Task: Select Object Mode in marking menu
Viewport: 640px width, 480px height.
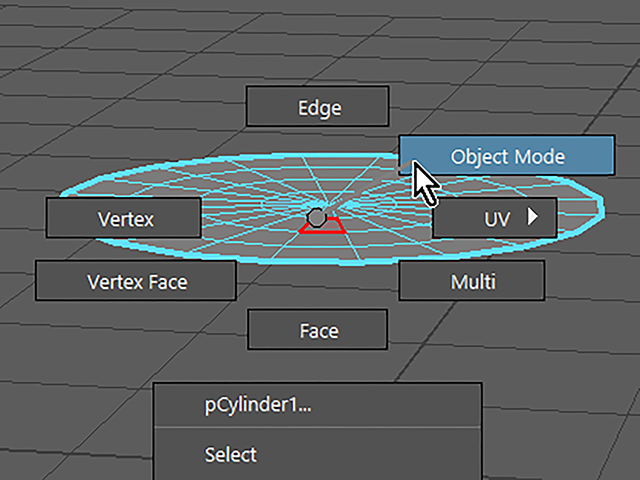Action: pyautogui.click(x=507, y=156)
